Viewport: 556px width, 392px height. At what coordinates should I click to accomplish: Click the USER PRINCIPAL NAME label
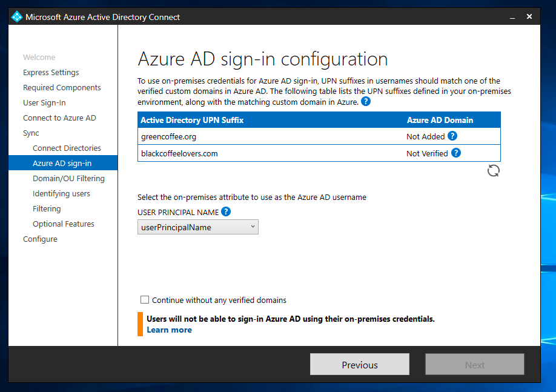pos(178,213)
